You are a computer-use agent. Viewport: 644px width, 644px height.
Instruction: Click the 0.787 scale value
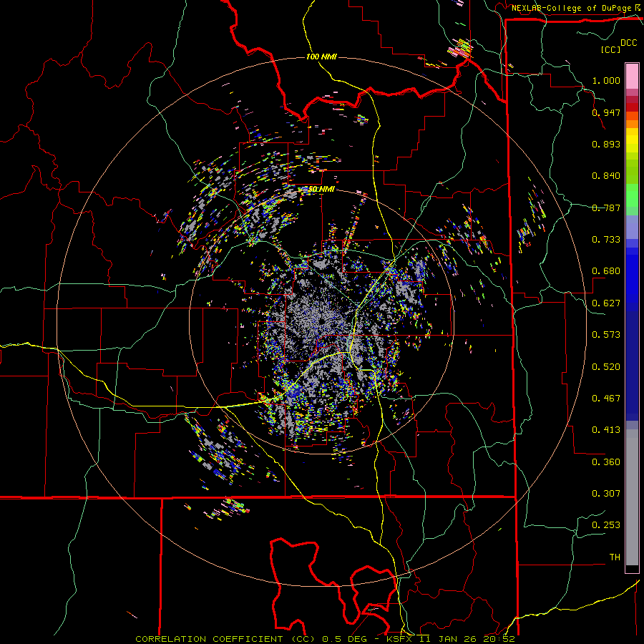(x=606, y=208)
